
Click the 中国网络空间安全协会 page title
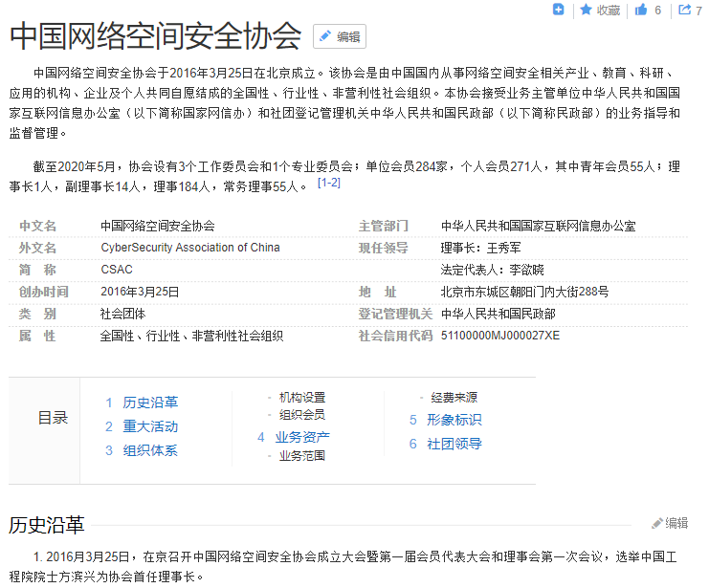(156, 36)
